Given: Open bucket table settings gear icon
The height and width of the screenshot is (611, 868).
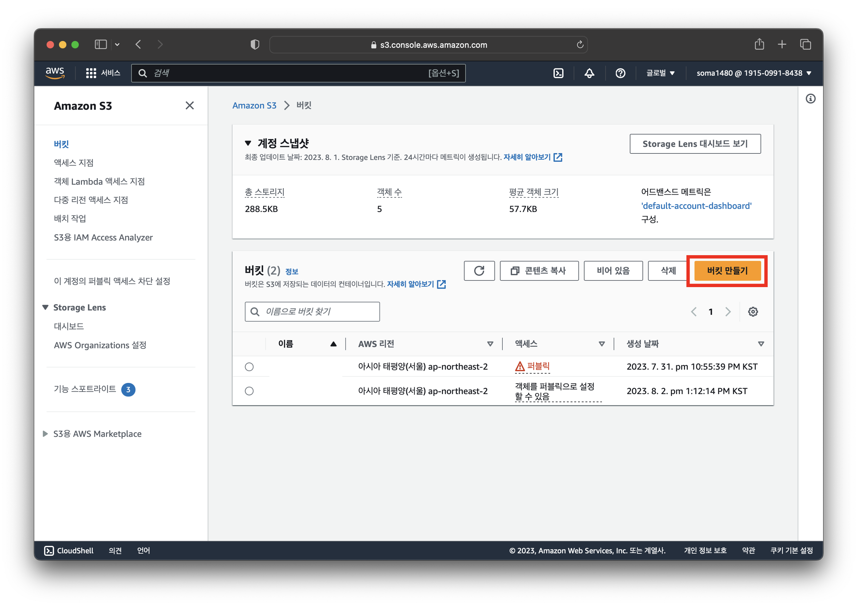Looking at the screenshot, I should 753,311.
